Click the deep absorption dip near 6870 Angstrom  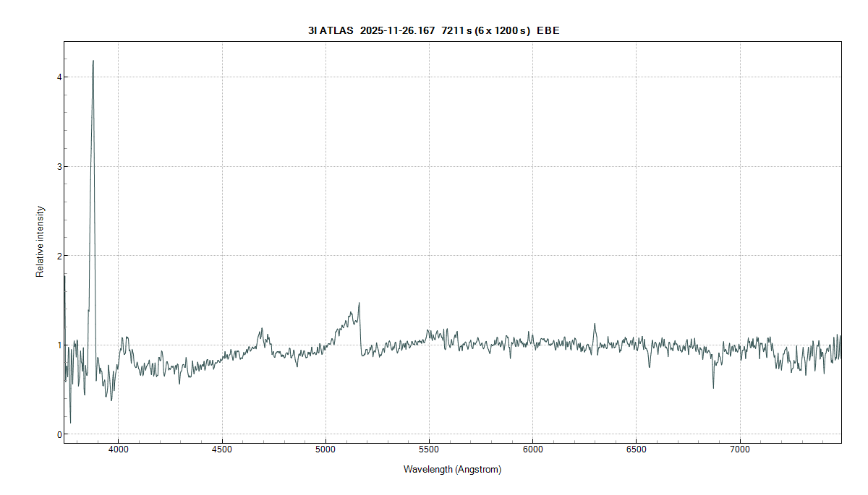[713, 387]
